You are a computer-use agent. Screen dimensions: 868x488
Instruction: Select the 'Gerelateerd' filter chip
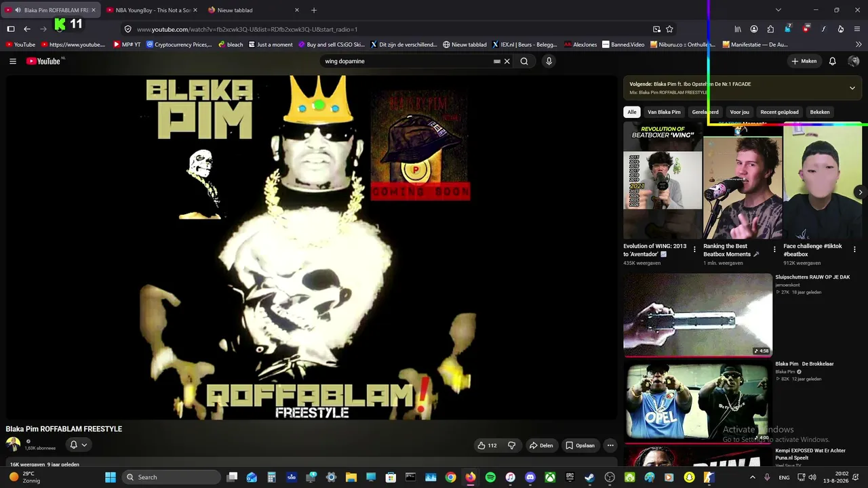[705, 112]
